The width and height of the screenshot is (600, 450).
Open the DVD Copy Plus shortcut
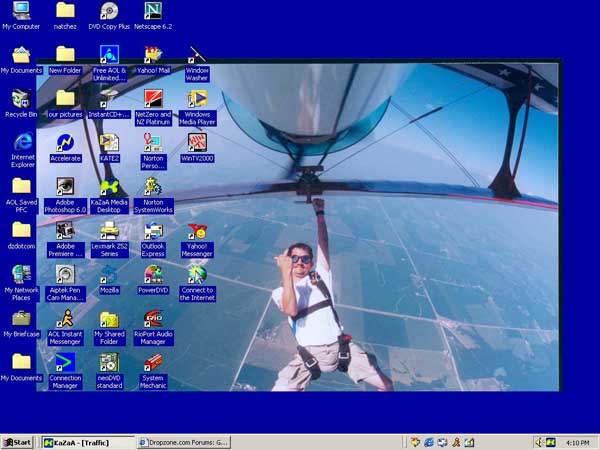pos(109,12)
